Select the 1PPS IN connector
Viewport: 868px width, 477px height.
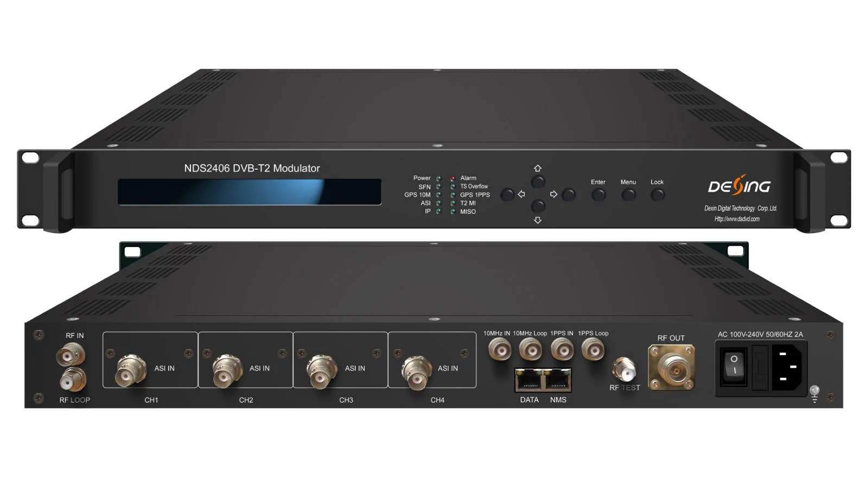coord(562,350)
